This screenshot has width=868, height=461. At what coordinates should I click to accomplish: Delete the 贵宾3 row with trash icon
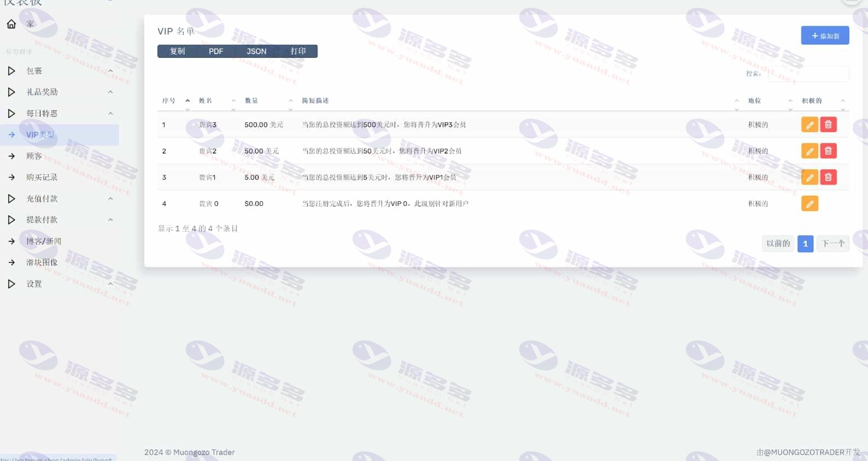tap(828, 125)
